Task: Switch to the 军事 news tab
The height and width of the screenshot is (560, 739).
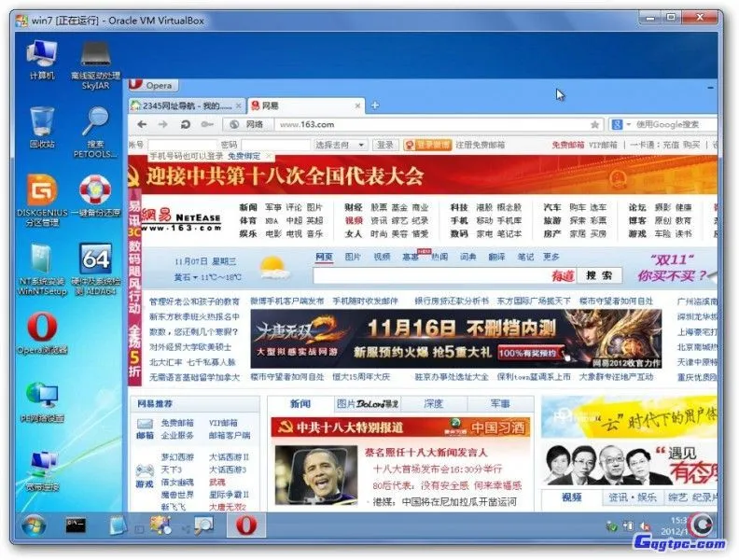Action: tap(500, 404)
